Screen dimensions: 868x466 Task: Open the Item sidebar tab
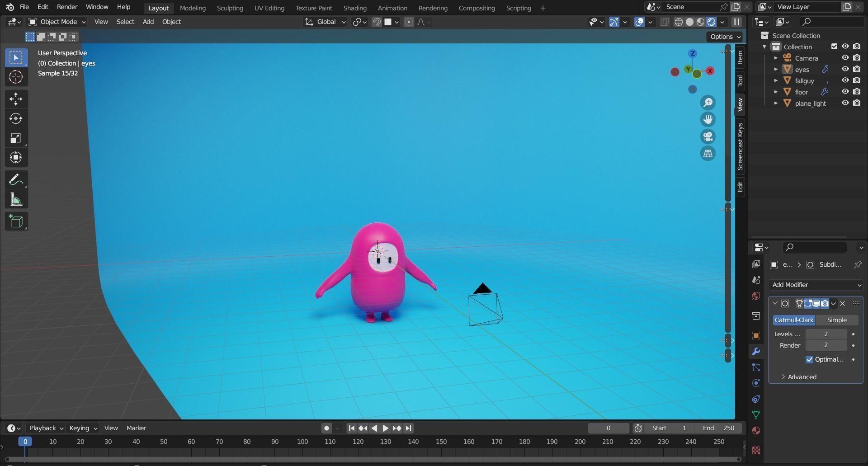click(740, 57)
